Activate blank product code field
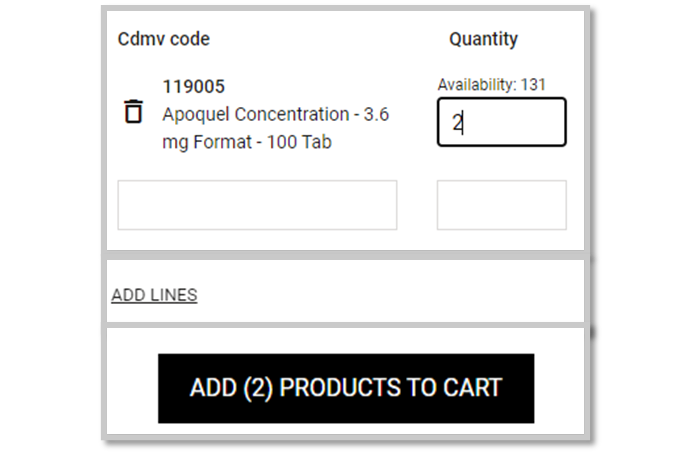Image resolution: width=700 pixels, height=453 pixels. [257, 205]
